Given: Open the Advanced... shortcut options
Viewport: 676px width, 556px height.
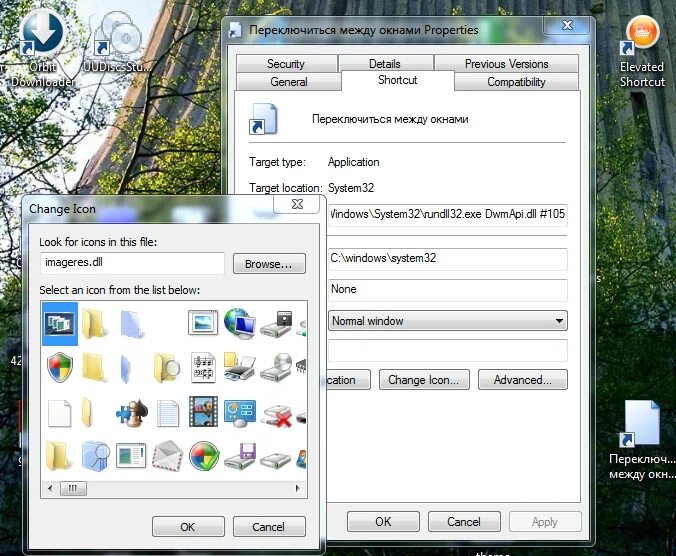Looking at the screenshot, I should point(523,380).
